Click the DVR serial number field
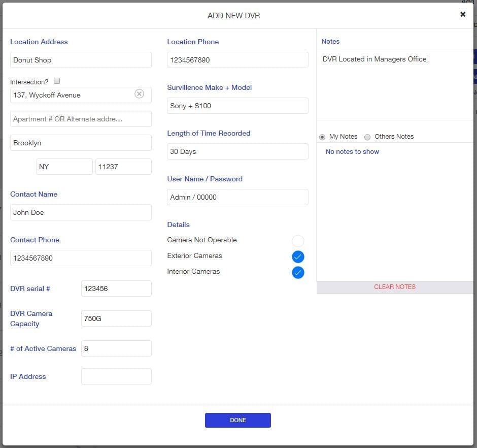Image resolution: width=477 pixels, height=448 pixels. [x=116, y=289]
